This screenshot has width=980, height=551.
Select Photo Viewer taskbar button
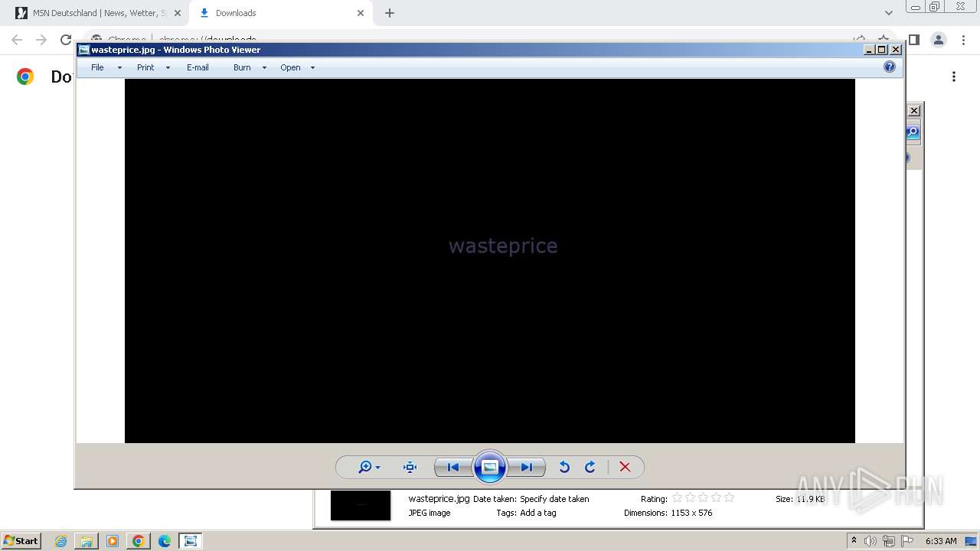[x=191, y=541]
